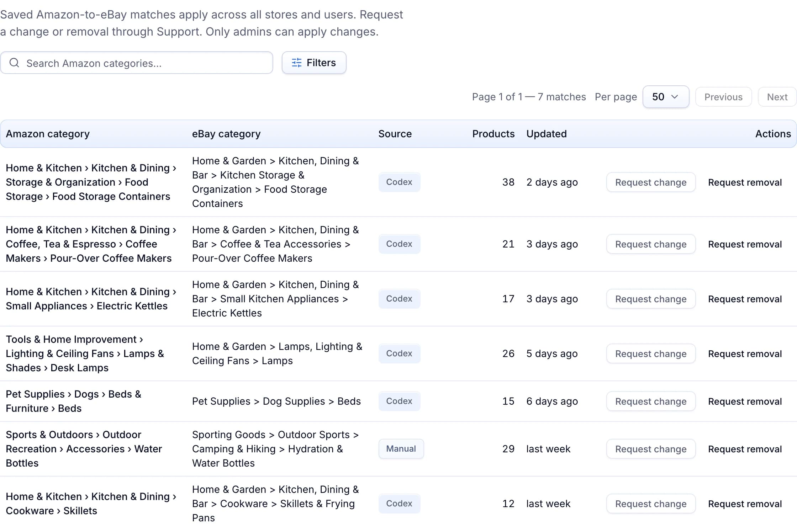The height and width of the screenshot is (532, 797).
Task: Select the products count 38
Action: [508, 182]
